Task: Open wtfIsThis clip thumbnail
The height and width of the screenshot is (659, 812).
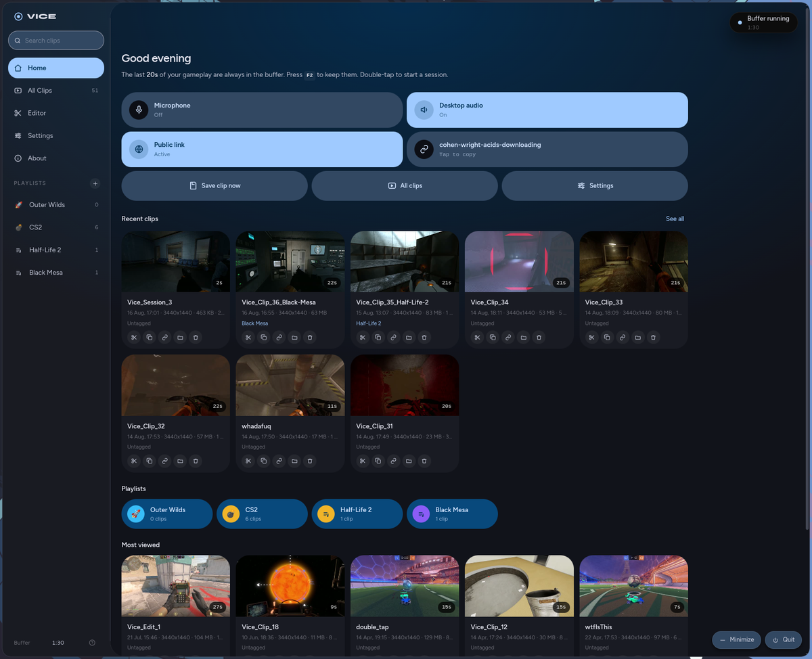Action: 634,586
